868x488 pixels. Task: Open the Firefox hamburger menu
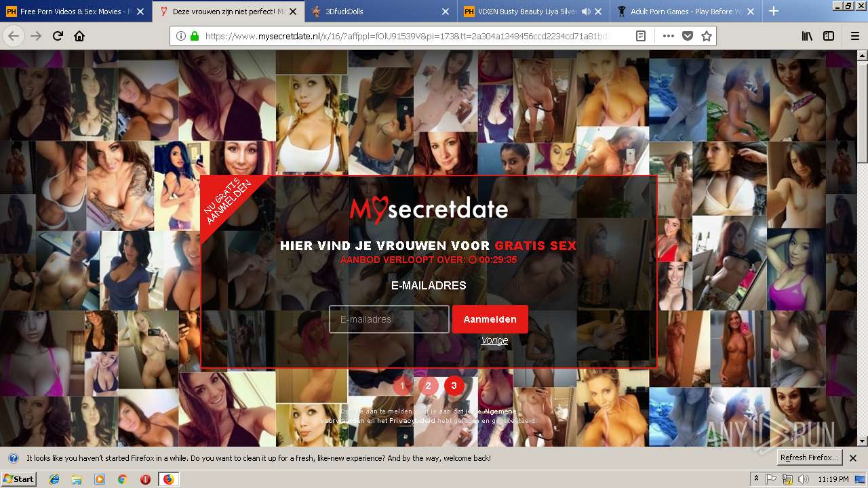tap(854, 36)
